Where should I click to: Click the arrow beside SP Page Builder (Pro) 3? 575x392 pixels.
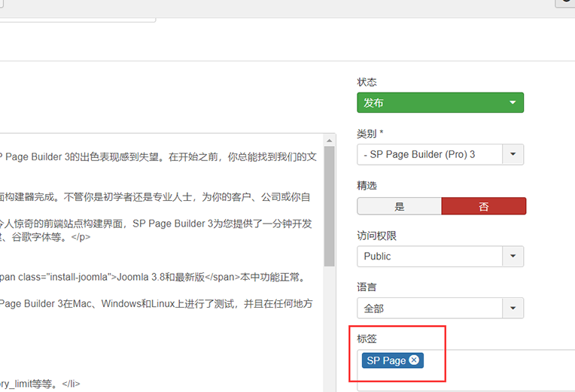(x=513, y=154)
